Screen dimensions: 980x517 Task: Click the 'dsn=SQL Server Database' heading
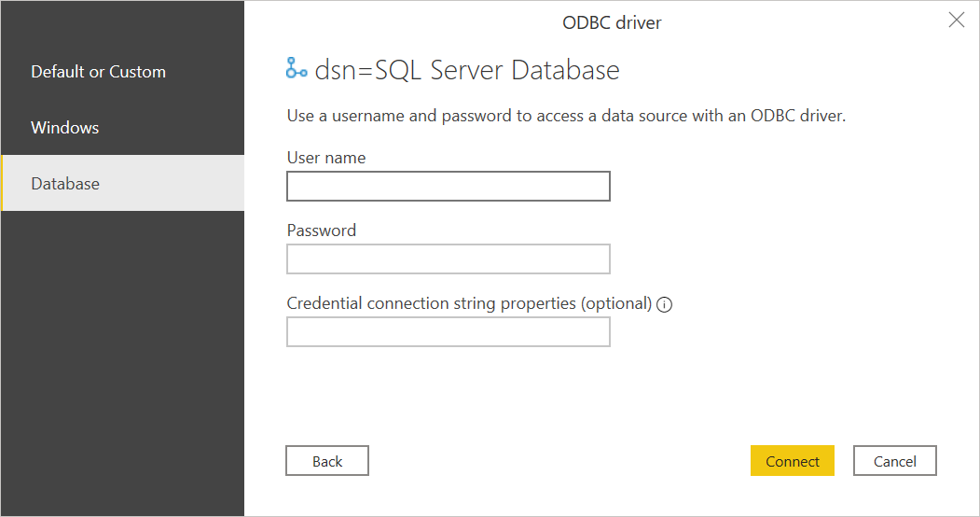pyautogui.click(x=467, y=69)
